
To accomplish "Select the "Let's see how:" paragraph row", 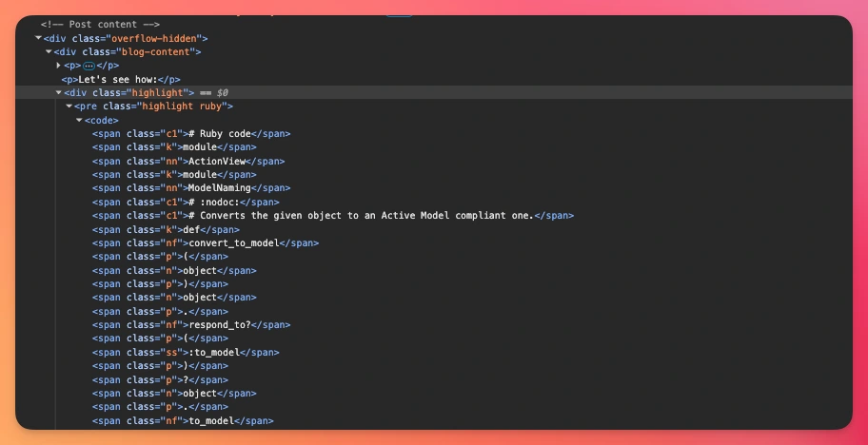I will (121, 79).
